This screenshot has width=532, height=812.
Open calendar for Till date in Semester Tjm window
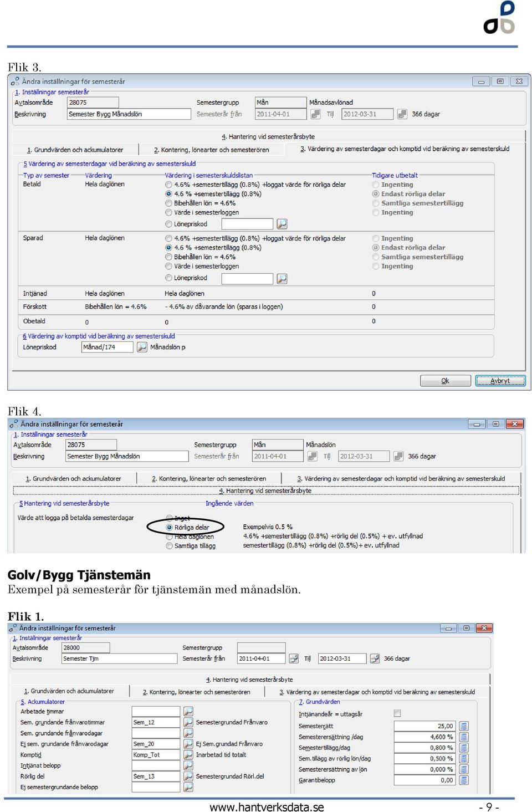375,658
